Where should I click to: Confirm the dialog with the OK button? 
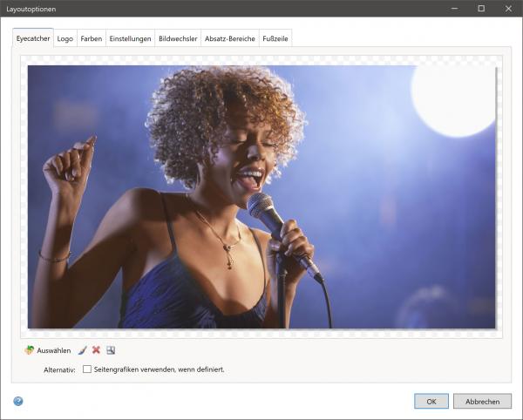431,401
